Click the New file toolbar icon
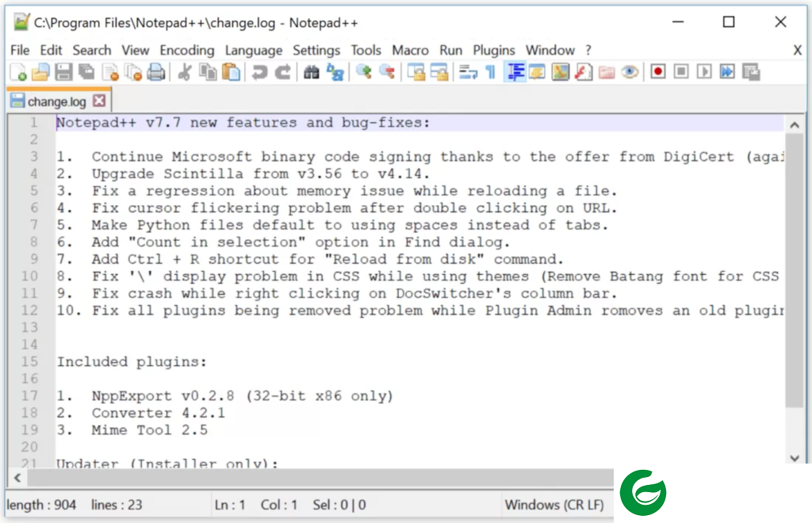Viewport: 812px width, 523px height. coord(19,72)
